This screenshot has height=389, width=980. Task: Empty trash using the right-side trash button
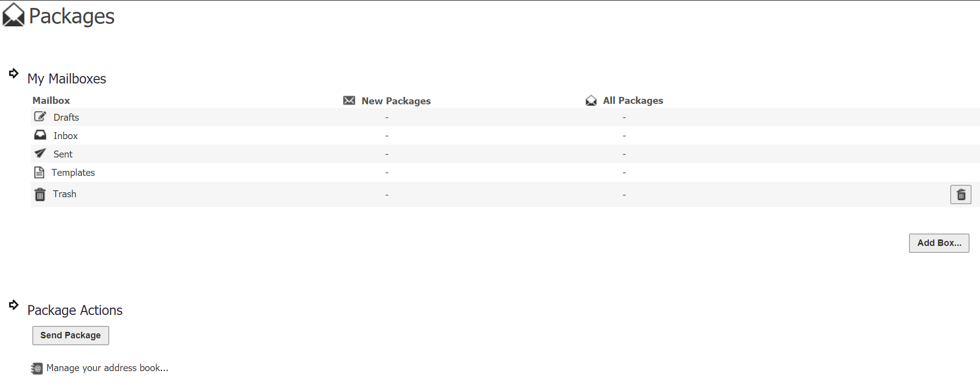click(x=961, y=195)
